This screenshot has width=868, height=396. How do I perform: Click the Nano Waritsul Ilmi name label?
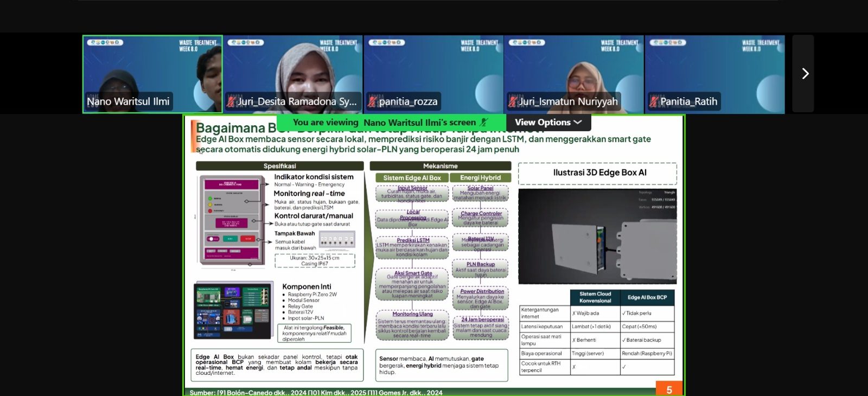(128, 101)
